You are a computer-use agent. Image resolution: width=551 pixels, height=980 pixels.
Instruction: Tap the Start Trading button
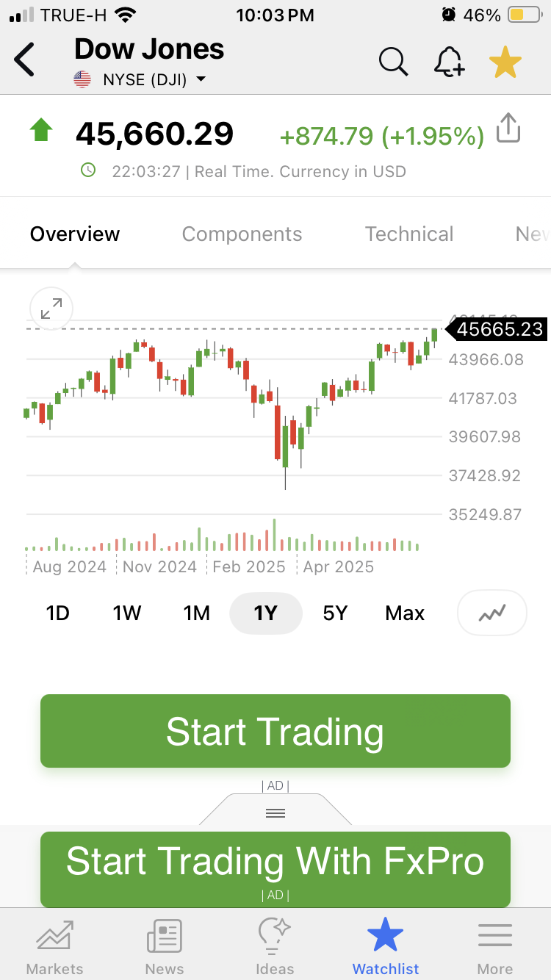coord(275,731)
